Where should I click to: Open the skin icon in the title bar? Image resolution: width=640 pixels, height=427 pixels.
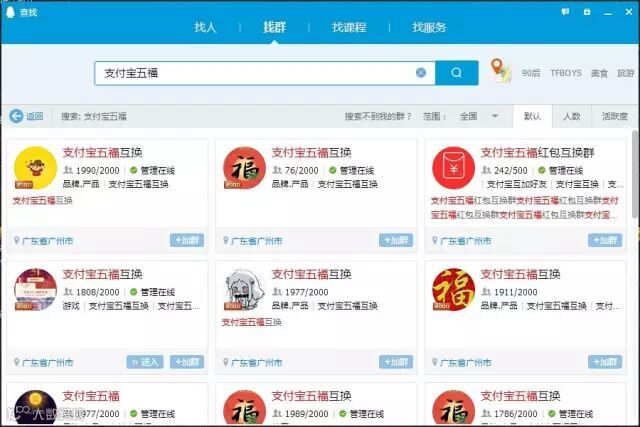click(587, 12)
